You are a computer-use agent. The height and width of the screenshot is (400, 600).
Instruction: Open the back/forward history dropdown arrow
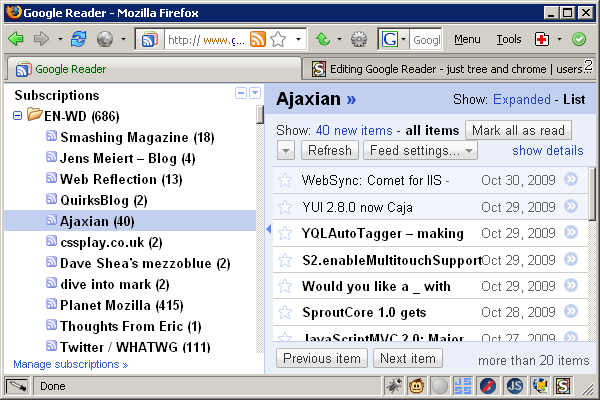[x=60, y=39]
